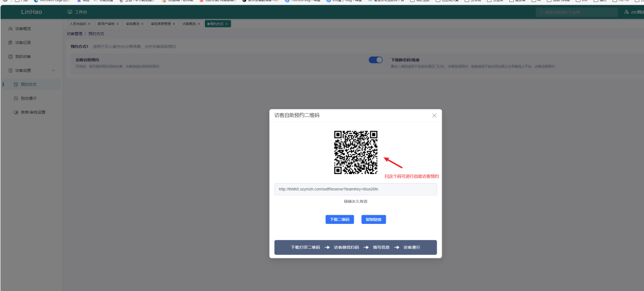Close the 访客自助预约二维码 dialog
The width and height of the screenshot is (644, 291).
(434, 115)
